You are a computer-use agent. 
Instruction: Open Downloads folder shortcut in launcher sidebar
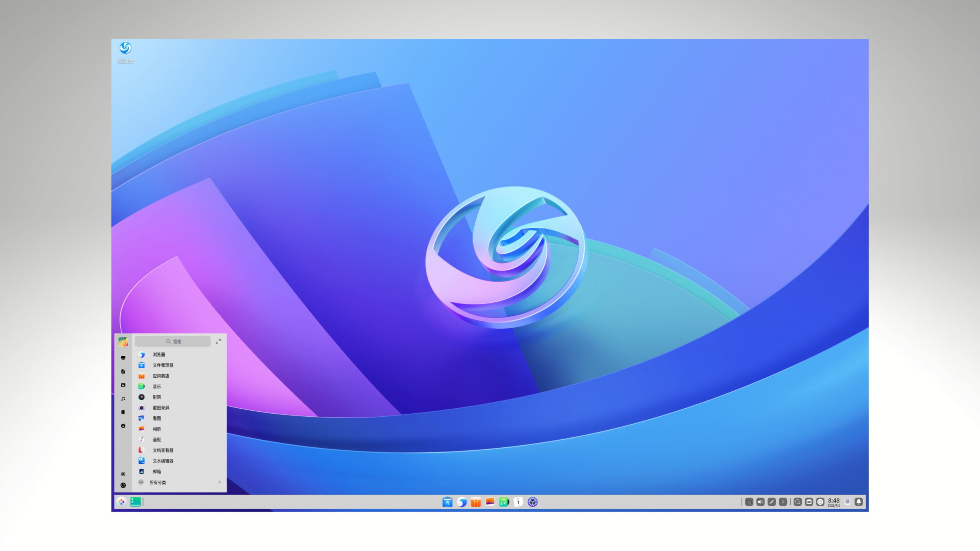pos(123,425)
